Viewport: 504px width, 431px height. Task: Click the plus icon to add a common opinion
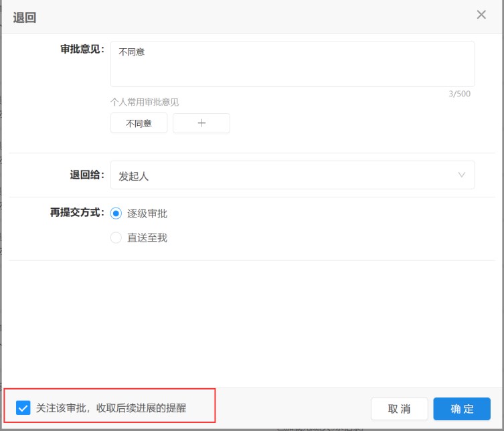click(201, 123)
